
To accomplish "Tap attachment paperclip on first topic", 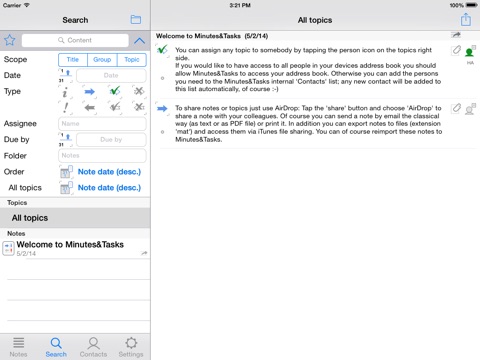I will pos(456,51).
